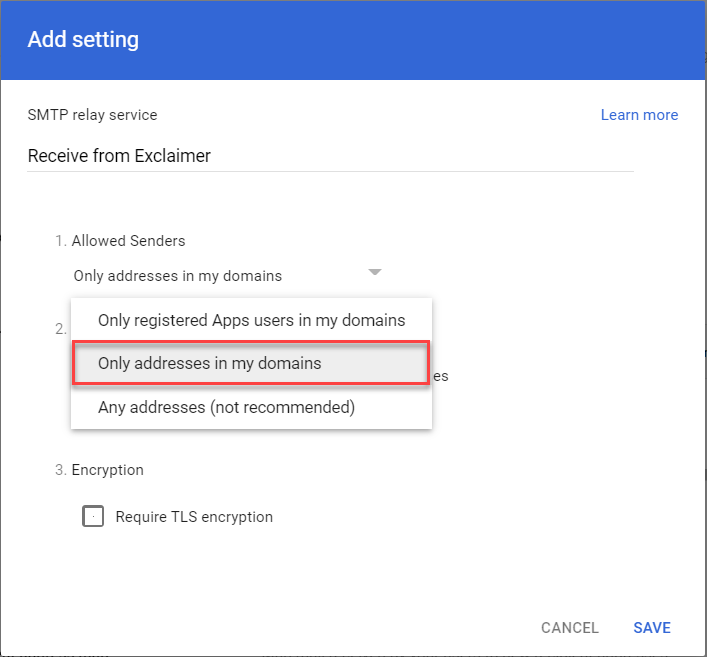
Task: Click the underline beneath the setting name field
Action: tap(330, 171)
